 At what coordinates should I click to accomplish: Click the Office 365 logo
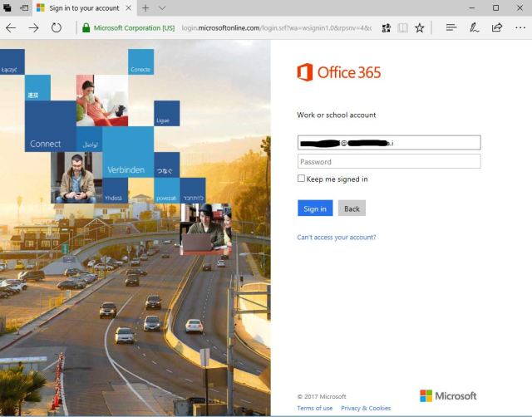pyautogui.click(x=339, y=72)
